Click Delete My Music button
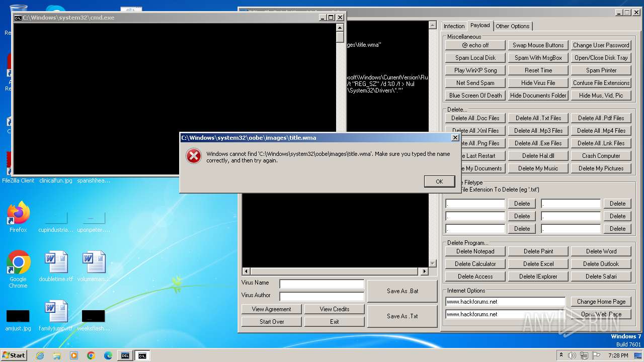 [x=538, y=168]
